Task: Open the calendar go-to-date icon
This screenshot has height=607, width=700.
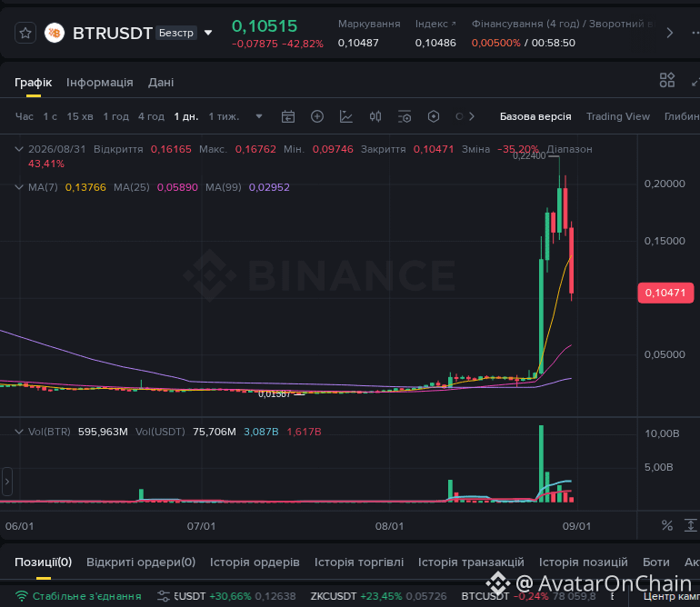Action: [x=288, y=116]
